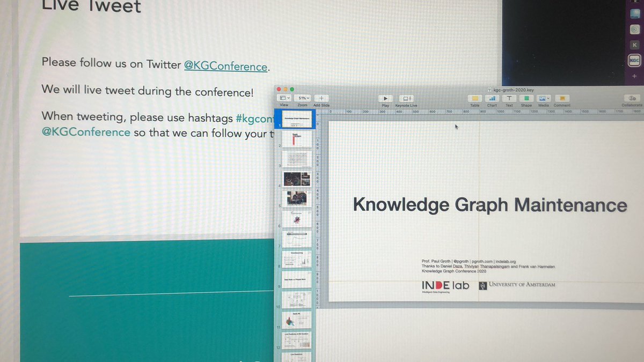Click the round icon above 'K' in sidebar
Image resolution: width=644 pixels, height=362 pixels.
[634, 30]
